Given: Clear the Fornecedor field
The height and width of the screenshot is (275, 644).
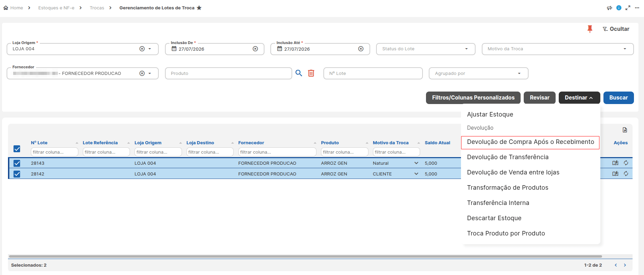Looking at the screenshot, I should pyautogui.click(x=142, y=73).
